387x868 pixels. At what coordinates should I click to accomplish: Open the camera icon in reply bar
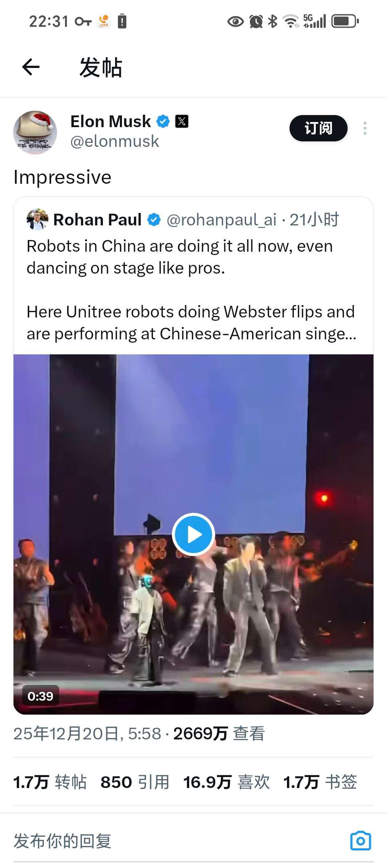pyautogui.click(x=360, y=841)
